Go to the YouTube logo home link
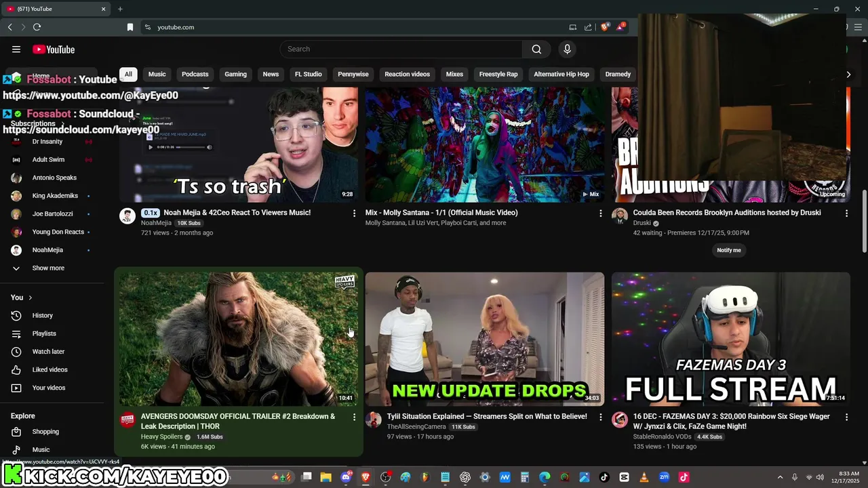 pos(54,49)
